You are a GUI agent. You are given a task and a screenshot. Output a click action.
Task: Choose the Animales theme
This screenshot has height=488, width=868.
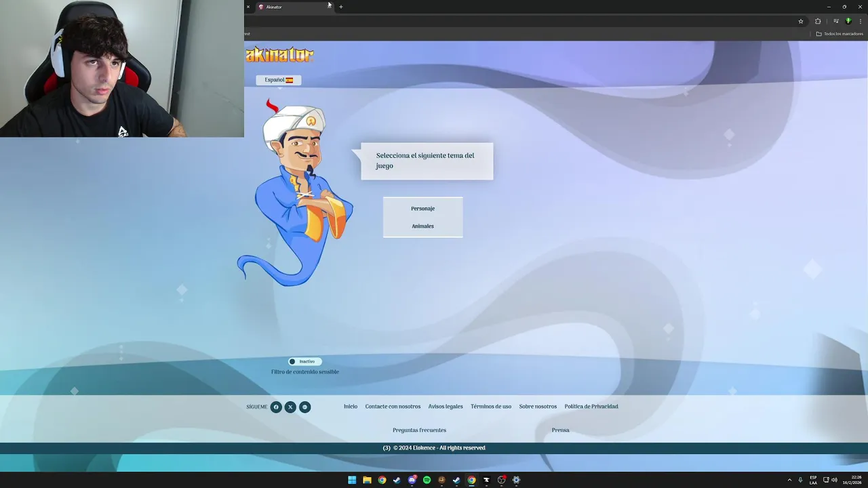click(422, 226)
